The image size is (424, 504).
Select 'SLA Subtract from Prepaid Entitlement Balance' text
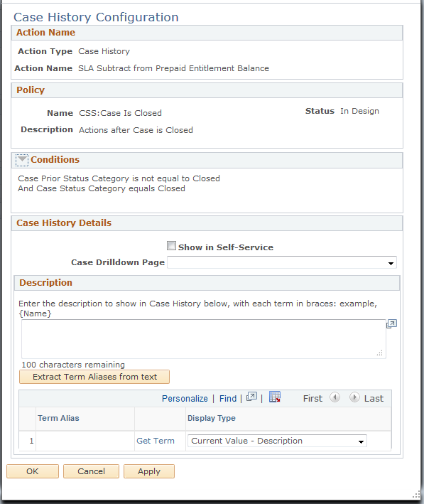173,68
